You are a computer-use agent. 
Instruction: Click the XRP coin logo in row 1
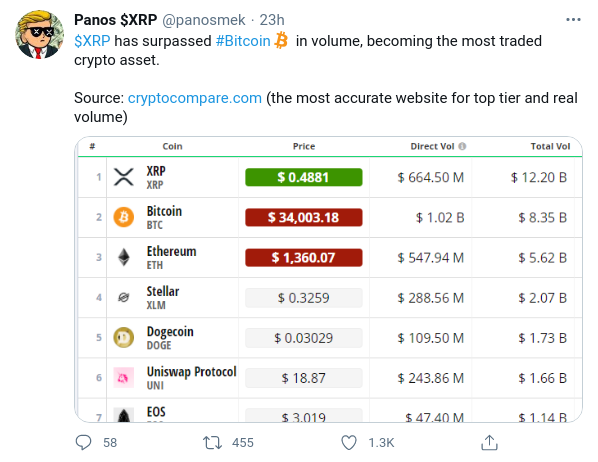click(x=124, y=177)
